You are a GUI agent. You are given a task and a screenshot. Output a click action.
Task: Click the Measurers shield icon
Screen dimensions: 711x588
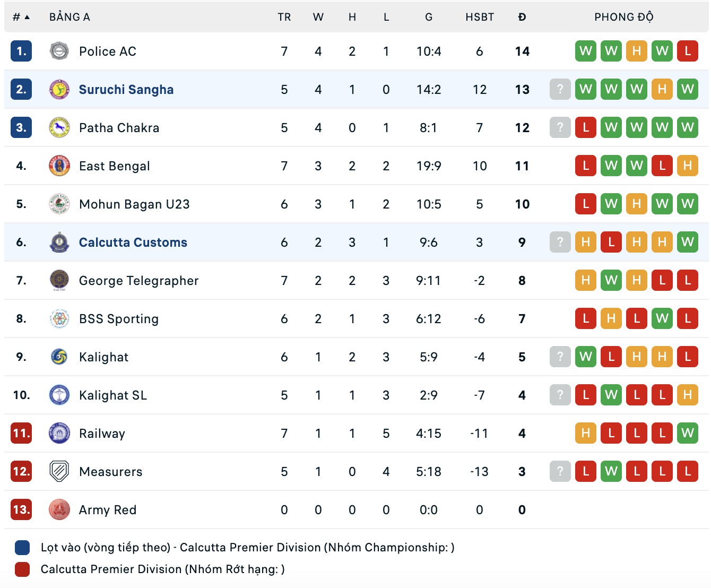pos(59,471)
